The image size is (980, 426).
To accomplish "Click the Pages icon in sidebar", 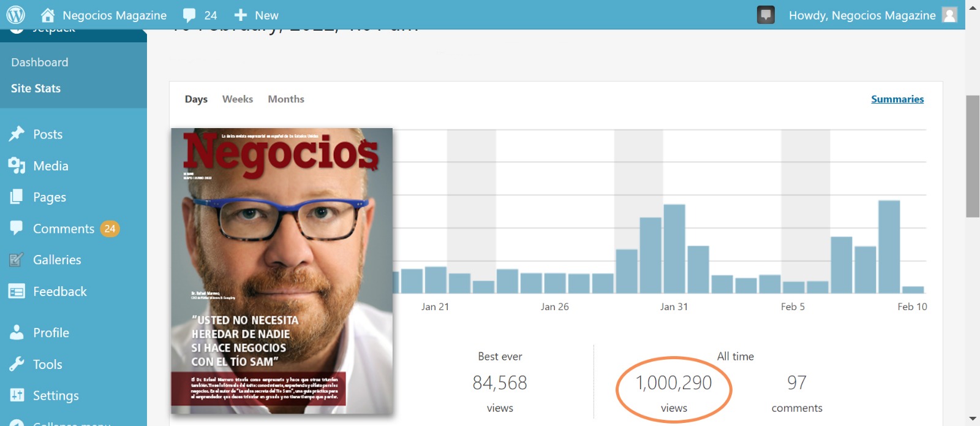I will [17, 197].
